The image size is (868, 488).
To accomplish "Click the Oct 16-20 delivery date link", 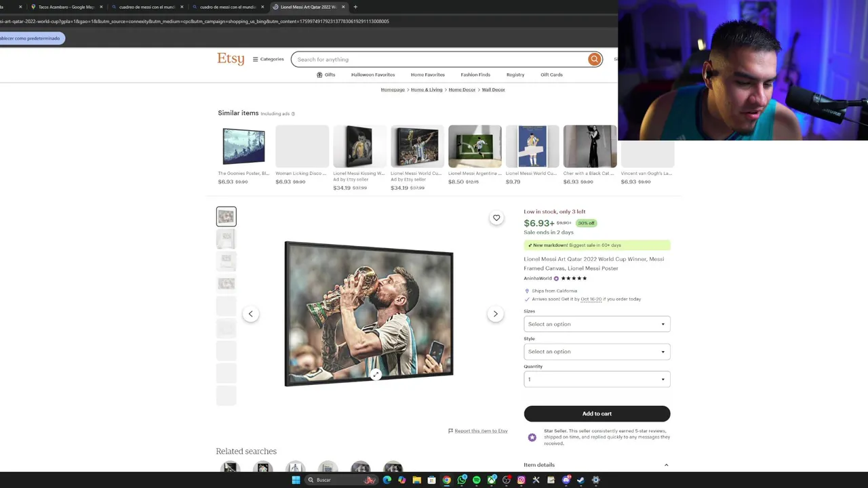I will [591, 299].
